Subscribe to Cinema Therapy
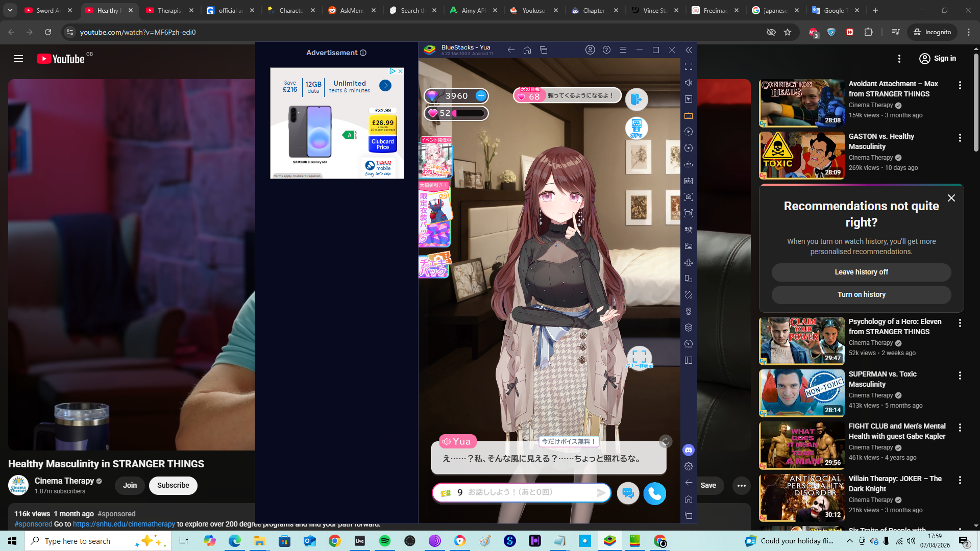This screenshot has height=551, width=980. [x=173, y=485]
